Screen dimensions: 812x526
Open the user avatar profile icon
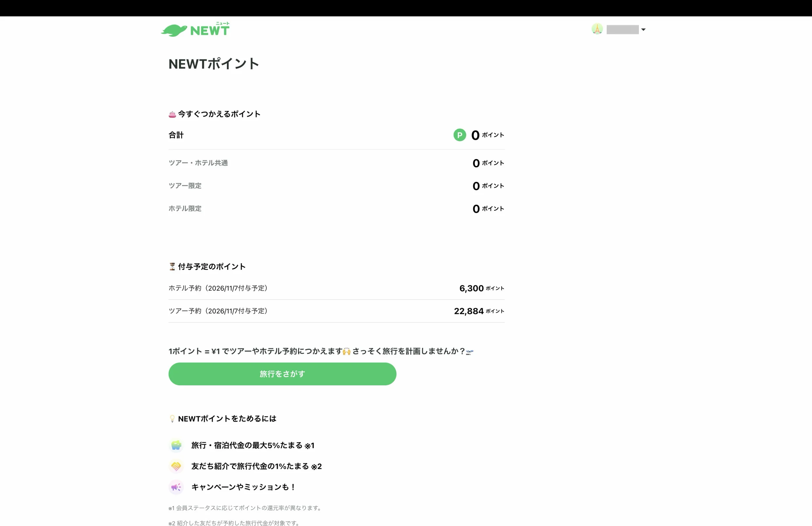coord(597,29)
